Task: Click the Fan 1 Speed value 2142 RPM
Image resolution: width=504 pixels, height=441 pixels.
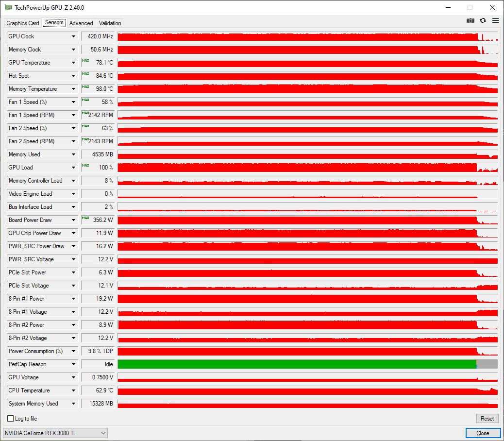Action: 98,115
